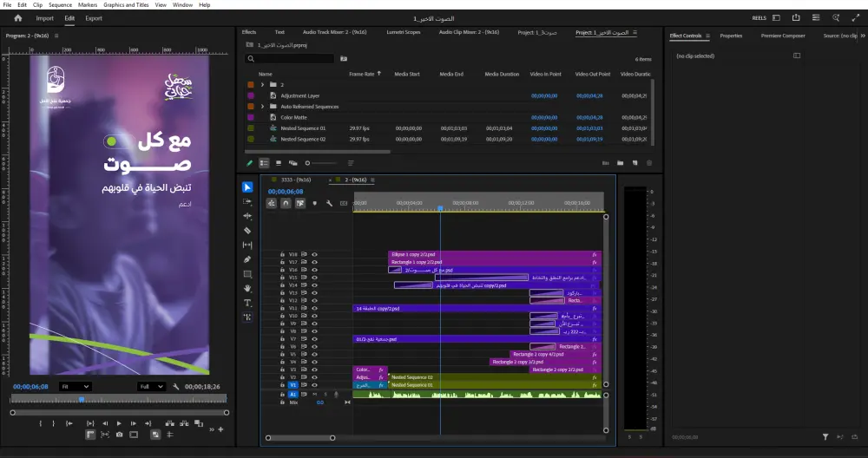This screenshot has height=458, width=868.
Task: Toggle snap in timeline (magnet icon)
Action: click(286, 203)
